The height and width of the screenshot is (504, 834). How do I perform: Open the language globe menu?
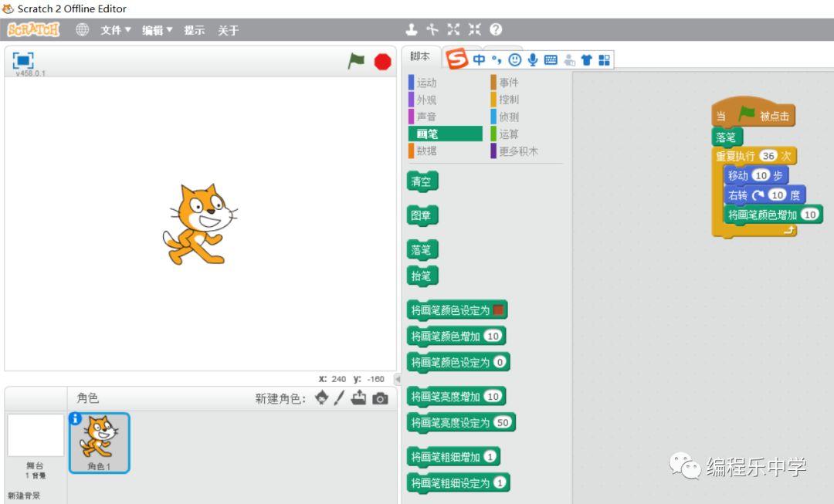pos(82,30)
